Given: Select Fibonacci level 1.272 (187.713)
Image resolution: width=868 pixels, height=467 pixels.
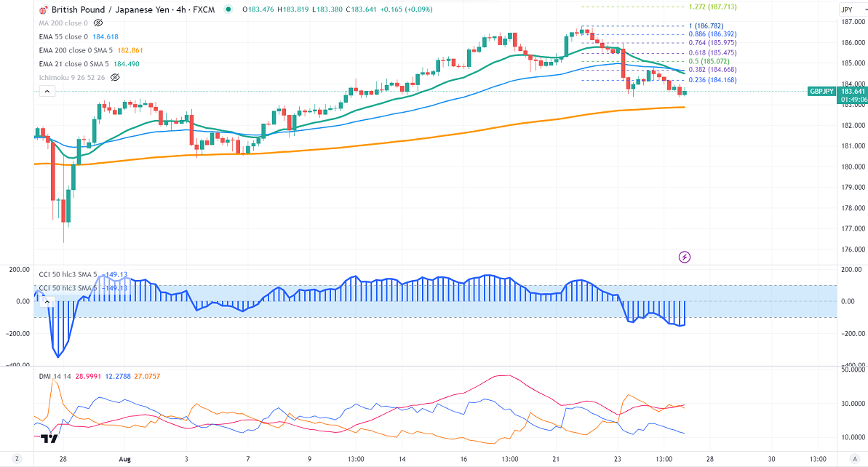Looking at the screenshot, I should [712, 7].
